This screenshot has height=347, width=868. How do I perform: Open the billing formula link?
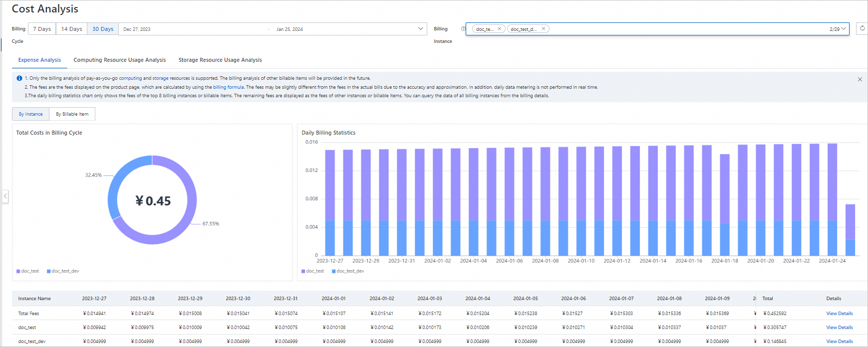228,87
